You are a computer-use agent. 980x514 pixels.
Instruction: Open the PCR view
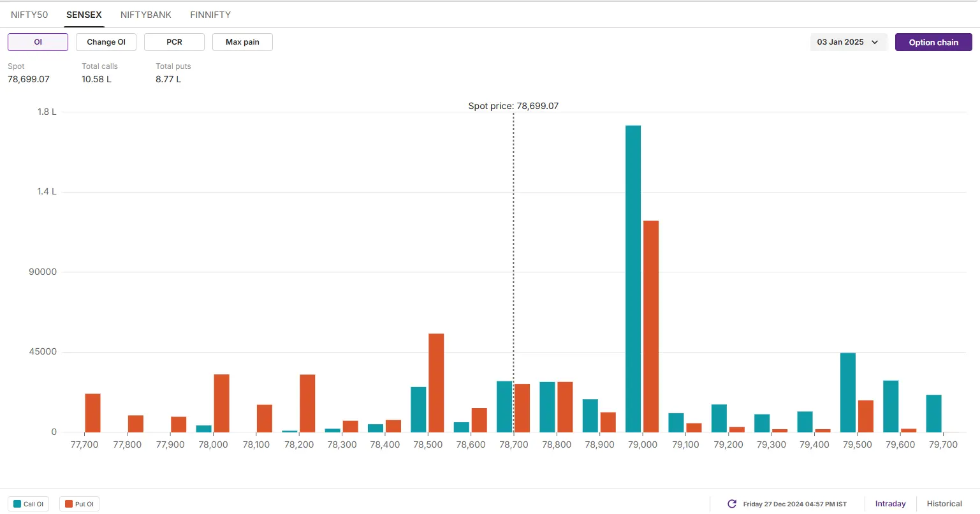(174, 42)
